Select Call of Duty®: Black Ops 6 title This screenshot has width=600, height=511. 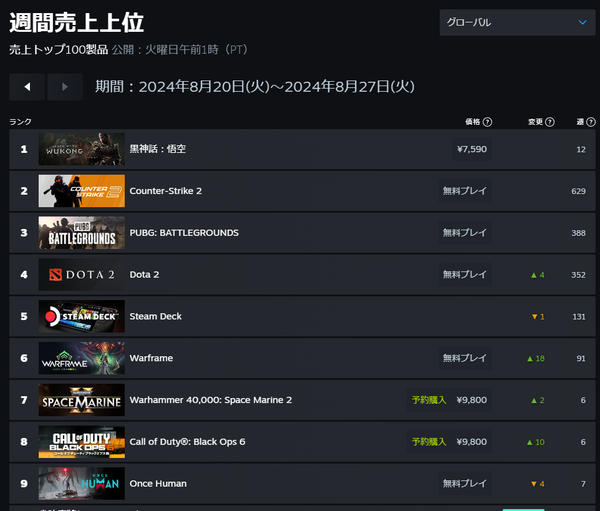coord(187,442)
